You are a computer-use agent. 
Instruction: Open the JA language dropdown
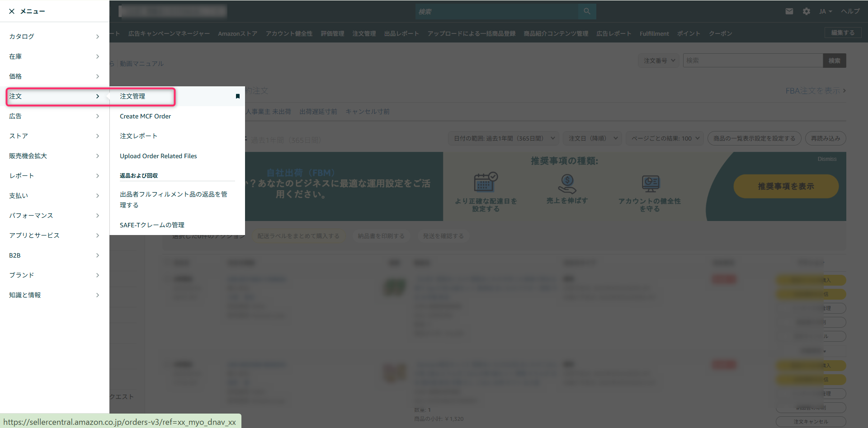825,11
